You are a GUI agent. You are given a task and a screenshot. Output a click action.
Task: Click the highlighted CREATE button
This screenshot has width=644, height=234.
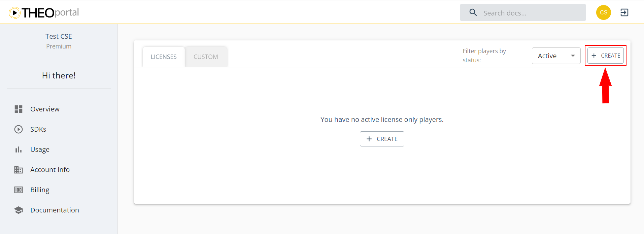[x=605, y=55]
